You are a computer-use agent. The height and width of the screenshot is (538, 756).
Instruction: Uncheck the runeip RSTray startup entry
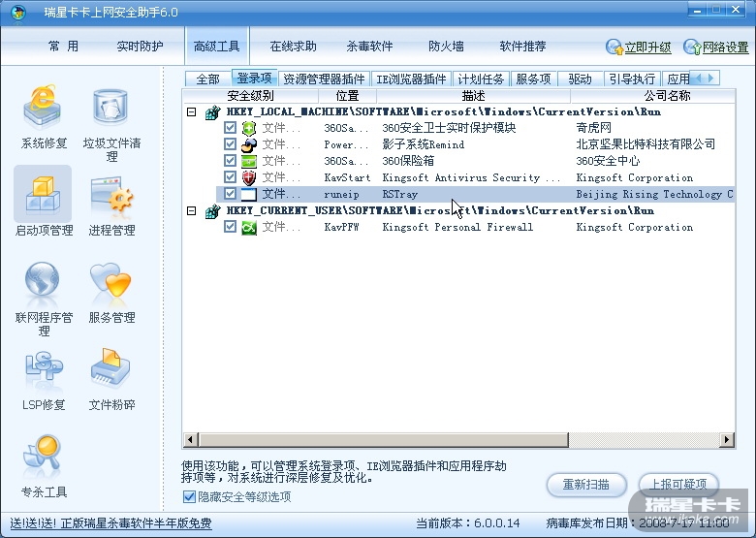click(x=230, y=194)
